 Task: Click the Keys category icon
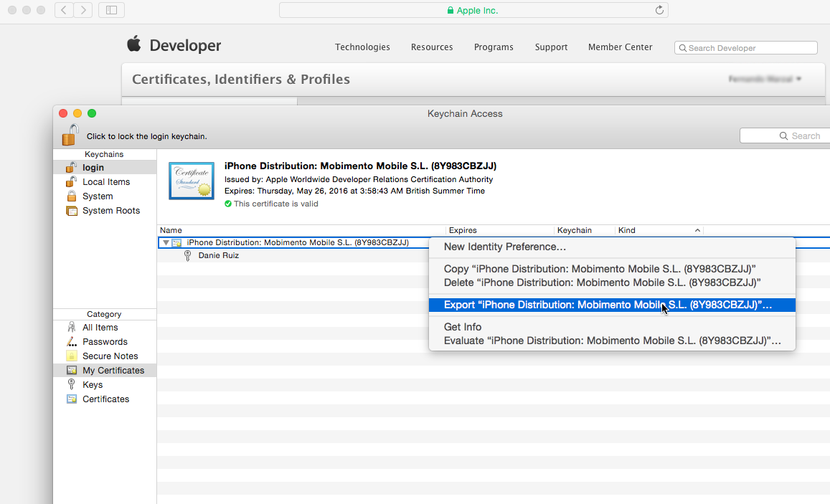coord(72,384)
